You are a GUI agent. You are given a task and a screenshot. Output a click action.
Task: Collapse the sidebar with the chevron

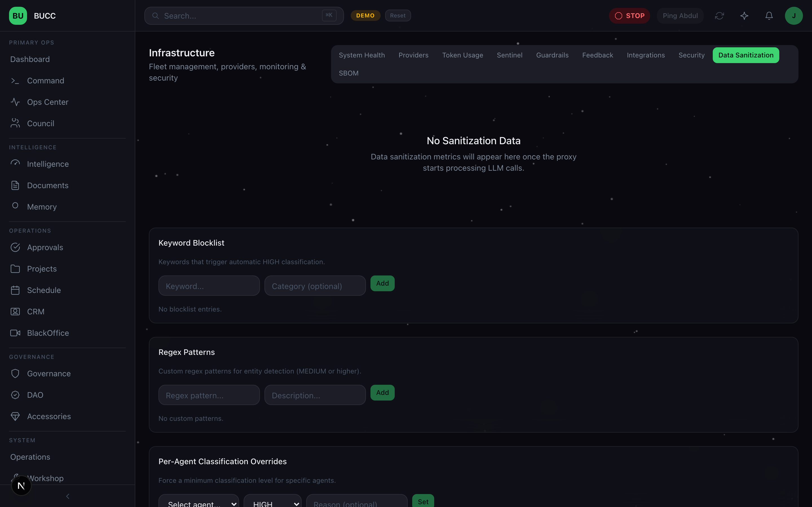click(67, 496)
